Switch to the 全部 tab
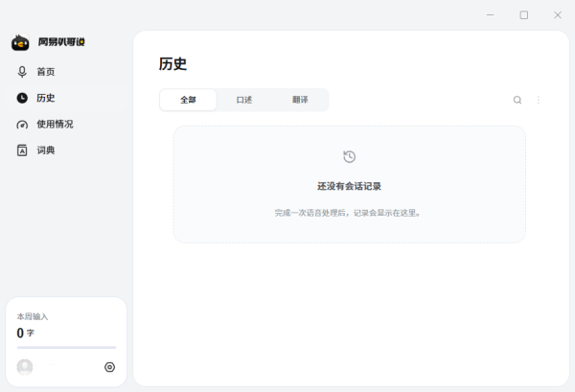 (188, 100)
